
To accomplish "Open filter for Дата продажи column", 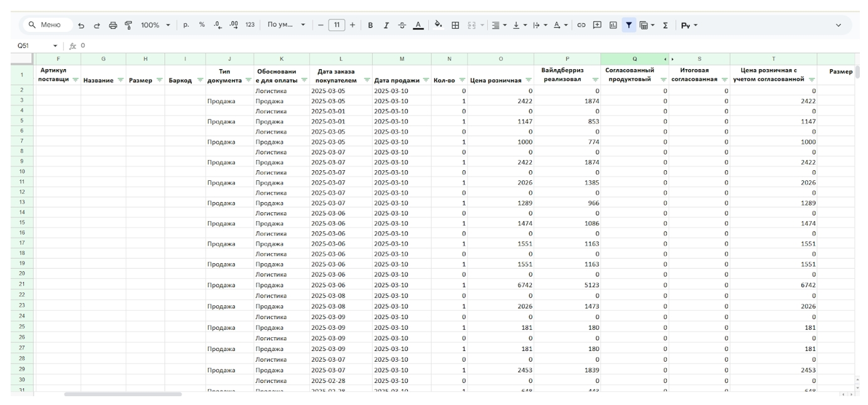I will (425, 80).
